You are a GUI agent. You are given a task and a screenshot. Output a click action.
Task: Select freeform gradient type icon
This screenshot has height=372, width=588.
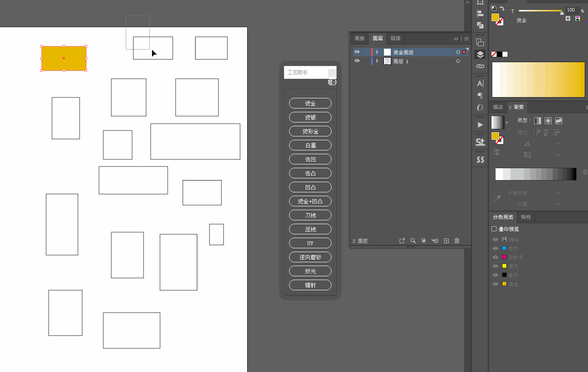559,121
